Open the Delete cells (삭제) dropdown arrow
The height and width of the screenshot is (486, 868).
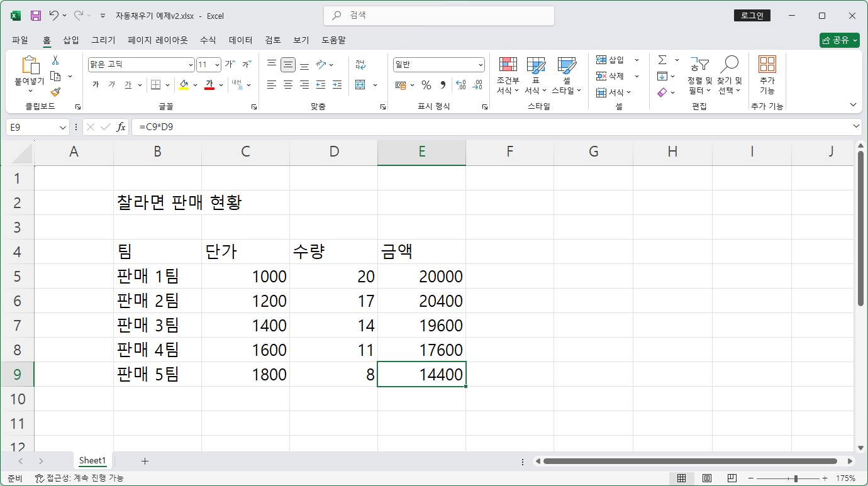(x=637, y=76)
